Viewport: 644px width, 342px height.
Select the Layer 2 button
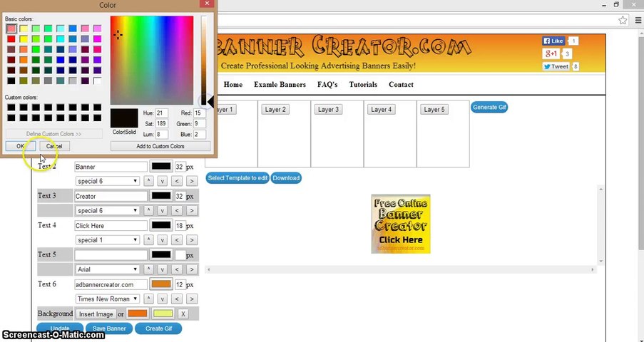[275, 110]
